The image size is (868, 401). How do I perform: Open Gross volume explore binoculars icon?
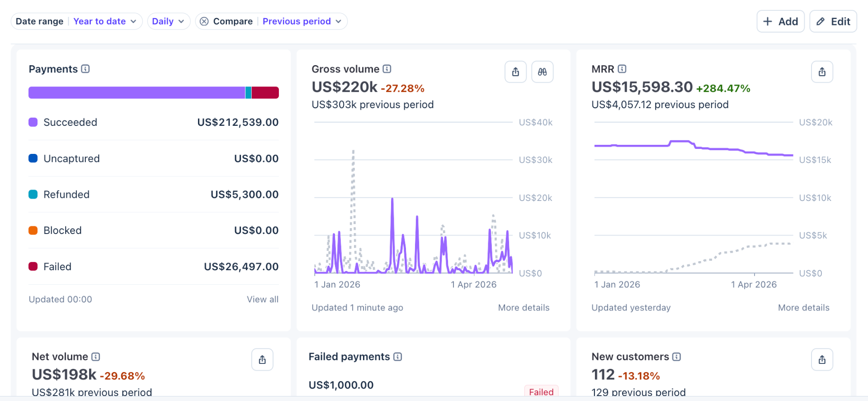point(542,72)
